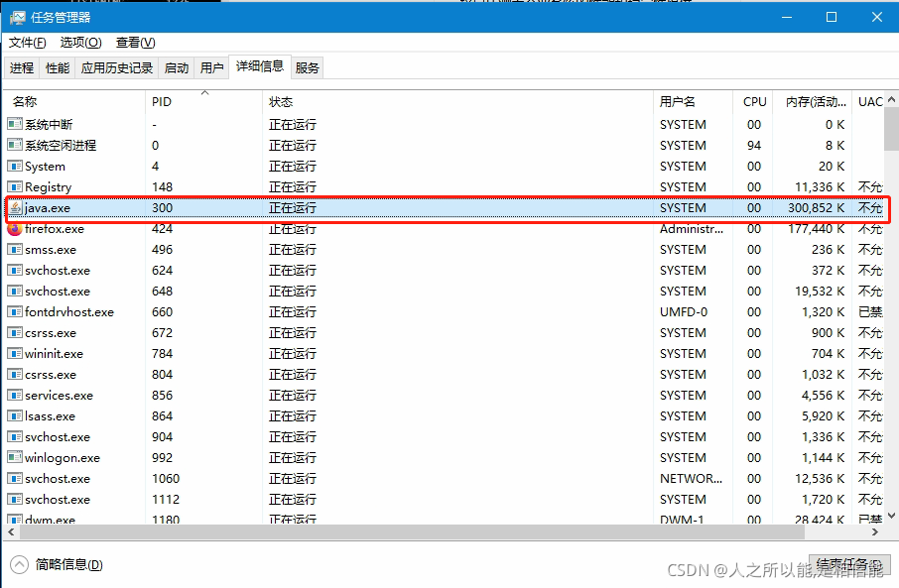
Task: Click the Task Manager title bar icon
Action: [17, 17]
